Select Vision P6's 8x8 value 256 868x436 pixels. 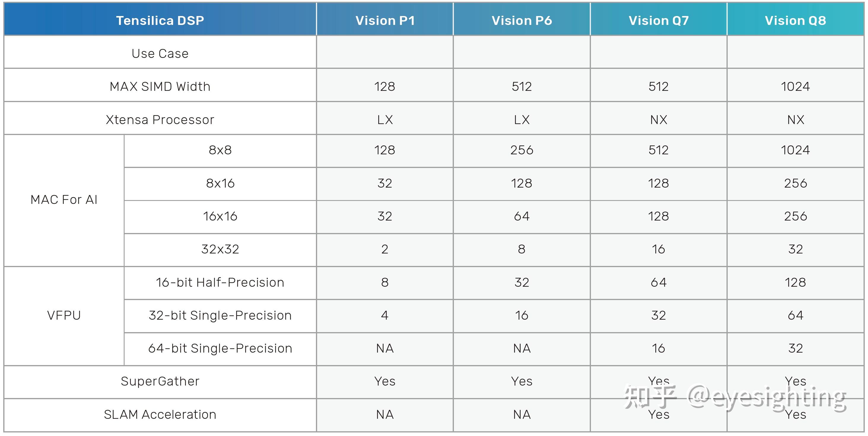(x=522, y=150)
